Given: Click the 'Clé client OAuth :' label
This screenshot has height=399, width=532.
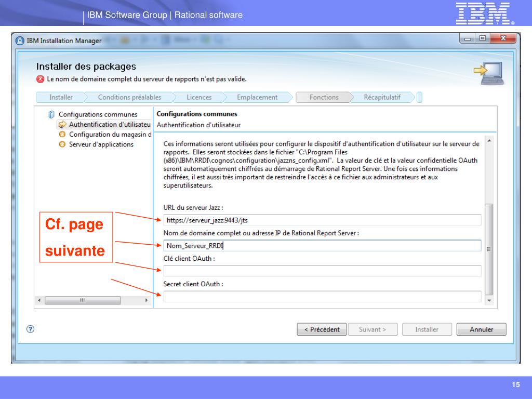Looking at the screenshot, I should click(189, 259).
